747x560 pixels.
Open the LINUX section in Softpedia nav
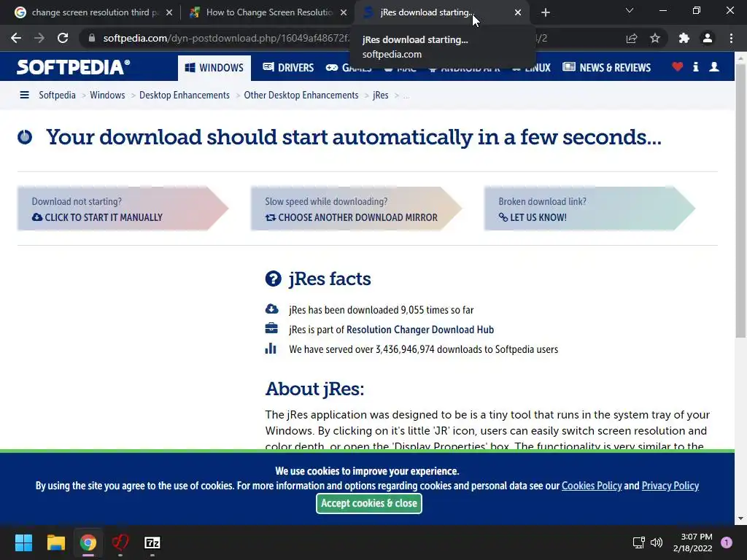(x=532, y=68)
